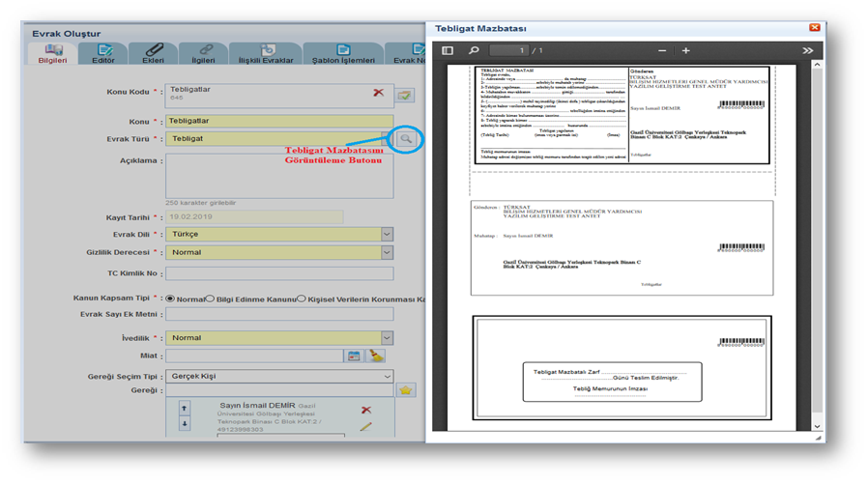Open the Şablon İşlemleri tab
The height and width of the screenshot is (484, 868).
click(341, 53)
